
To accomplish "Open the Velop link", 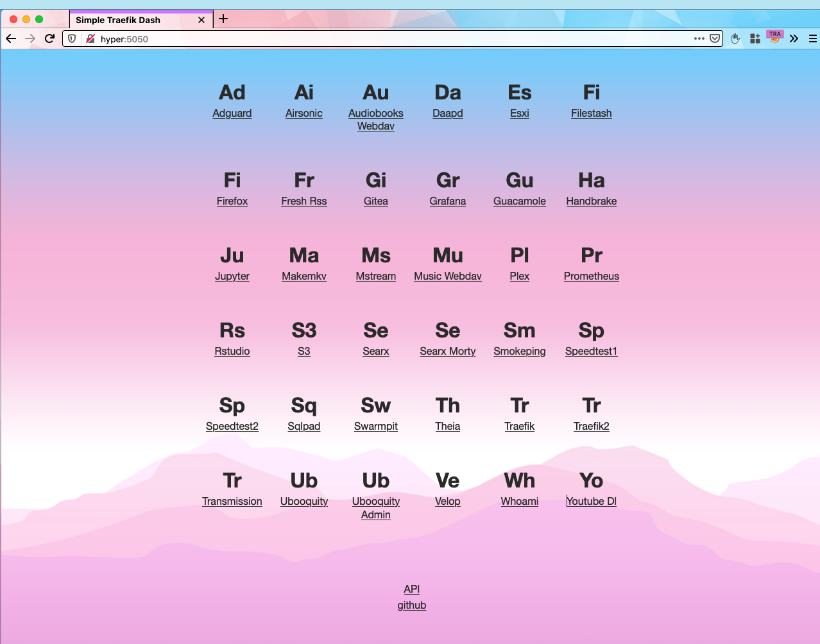I will [x=448, y=501].
